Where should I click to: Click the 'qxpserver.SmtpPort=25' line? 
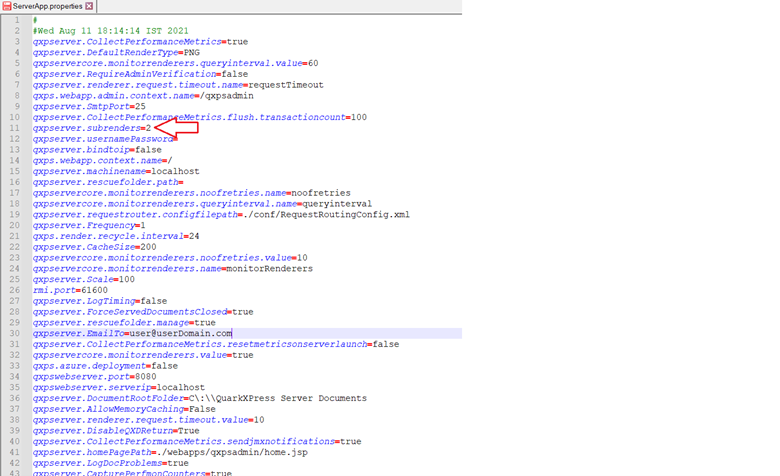[x=89, y=106]
